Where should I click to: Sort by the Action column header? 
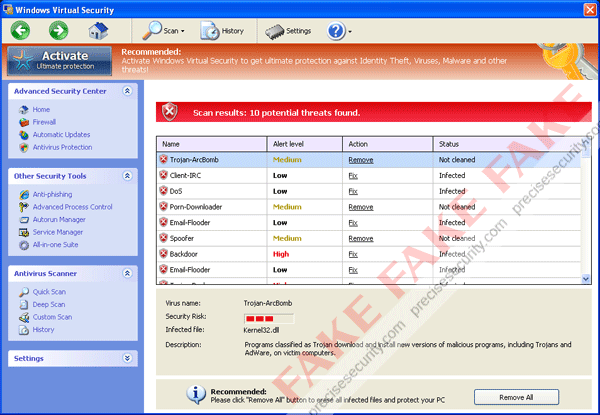388,144
